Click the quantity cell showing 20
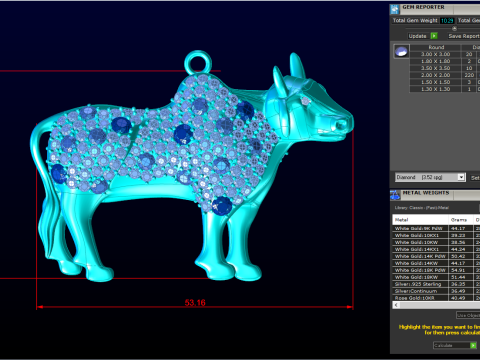Image resolution: width=480 pixels, height=360 pixels. point(469,54)
